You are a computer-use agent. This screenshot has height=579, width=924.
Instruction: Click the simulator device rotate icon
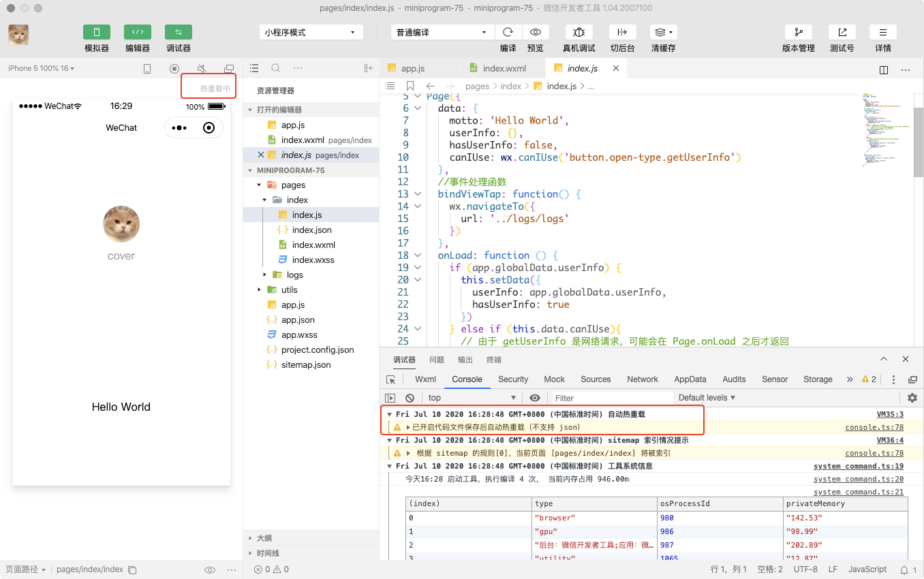point(147,69)
